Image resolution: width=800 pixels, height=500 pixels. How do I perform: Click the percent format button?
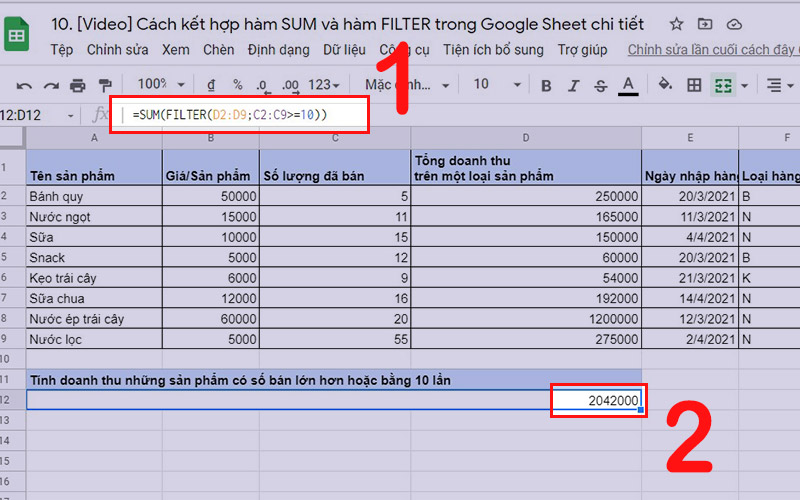[237, 85]
